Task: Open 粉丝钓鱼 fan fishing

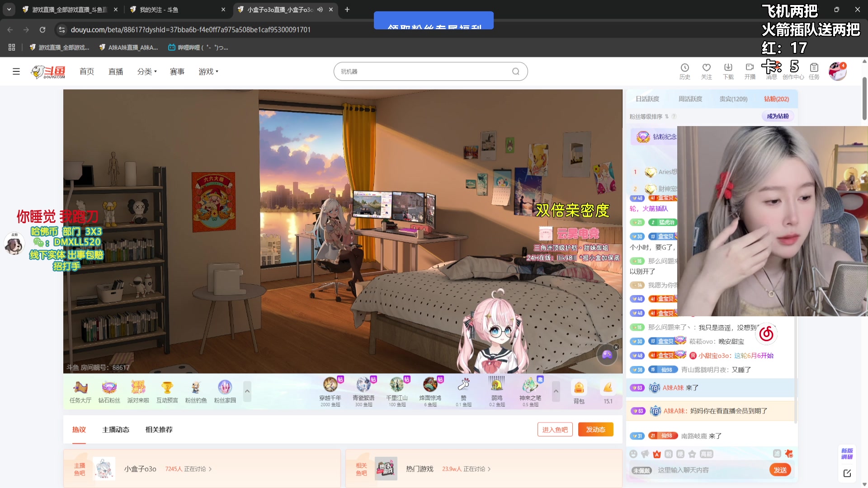Action: (196, 391)
